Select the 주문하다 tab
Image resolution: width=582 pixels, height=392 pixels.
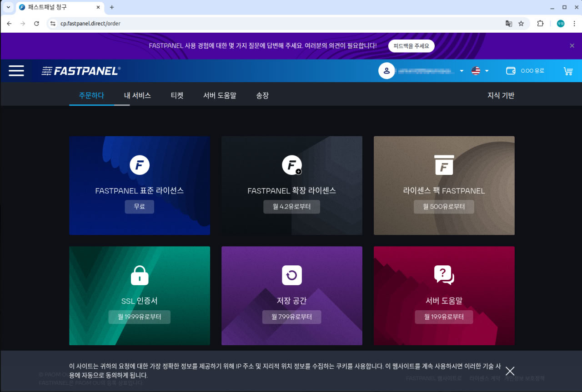click(x=91, y=95)
